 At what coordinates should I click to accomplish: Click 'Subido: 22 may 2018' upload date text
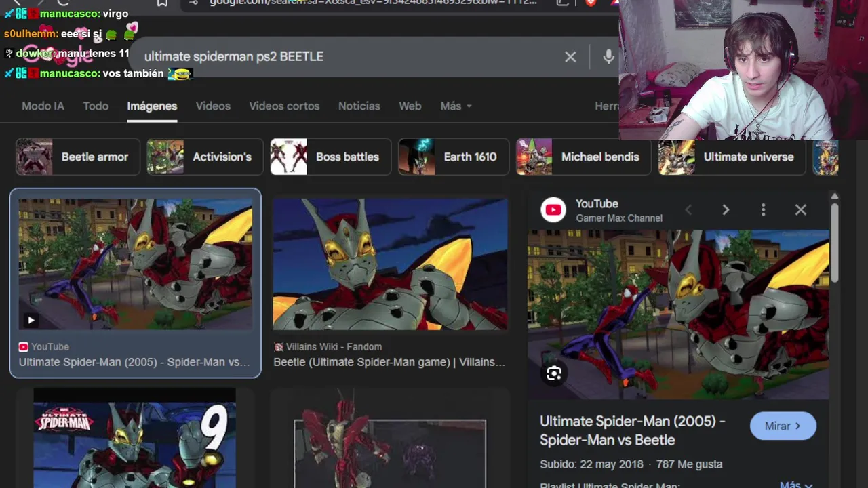pyautogui.click(x=591, y=464)
